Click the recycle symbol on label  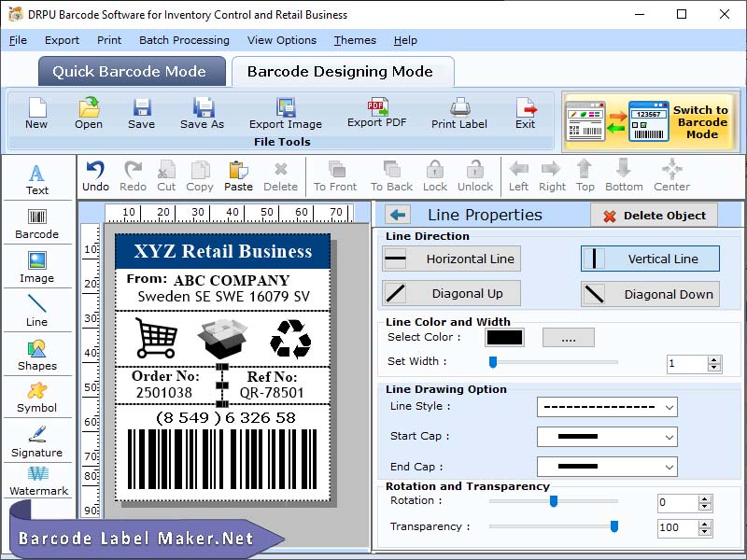point(290,338)
